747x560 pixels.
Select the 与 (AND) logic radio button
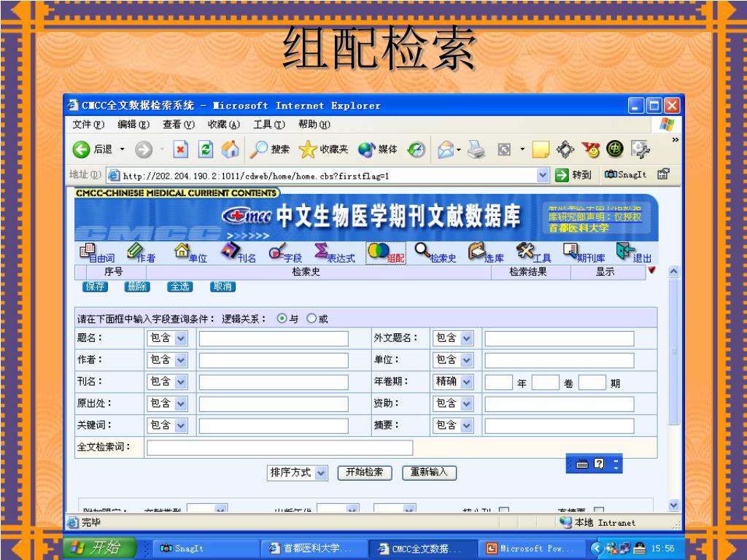click(282, 319)
